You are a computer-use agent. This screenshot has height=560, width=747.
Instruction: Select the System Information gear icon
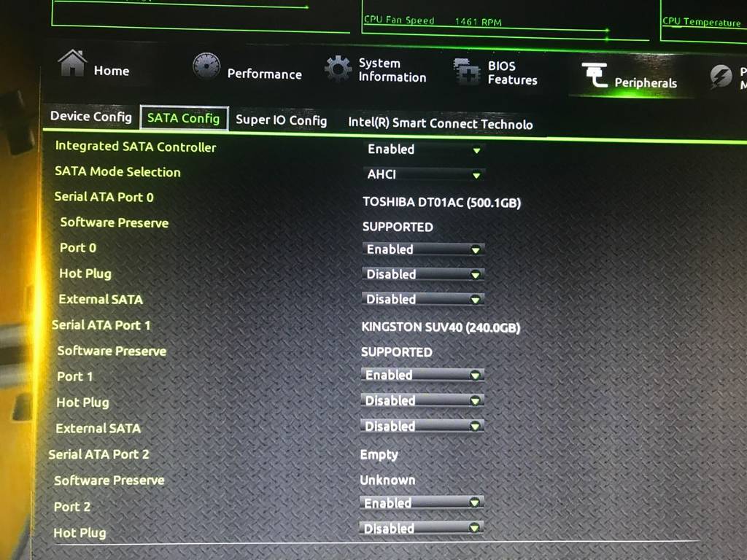(x=338, y=68)
